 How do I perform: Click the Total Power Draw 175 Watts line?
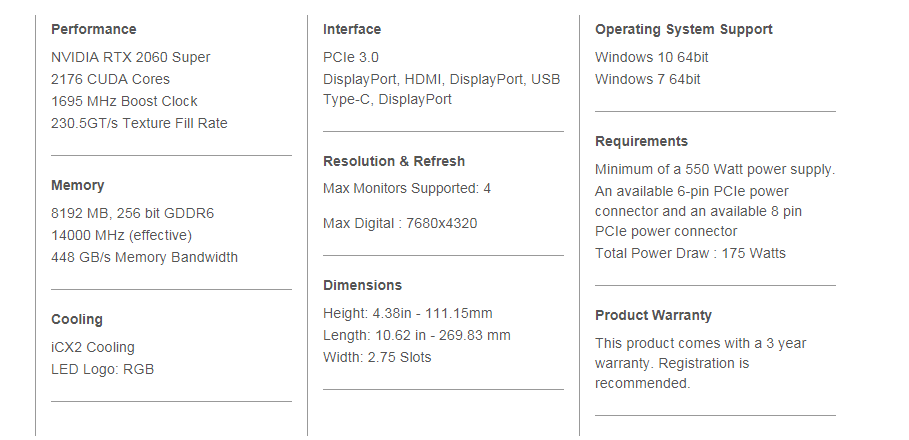(690, 253)
